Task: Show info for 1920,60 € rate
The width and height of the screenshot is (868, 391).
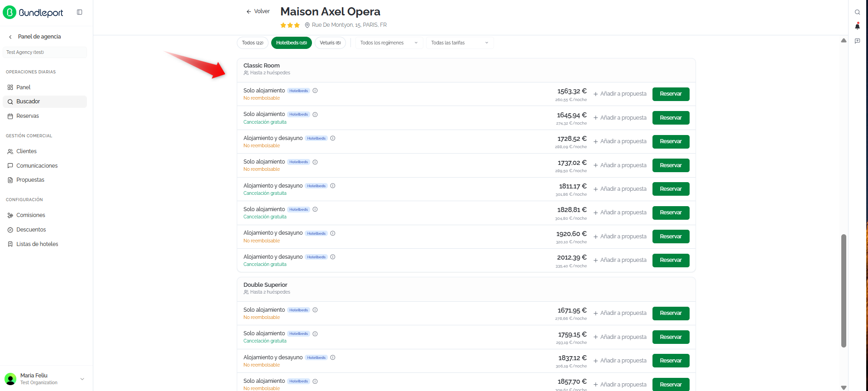Action: [x=333, y=233]
